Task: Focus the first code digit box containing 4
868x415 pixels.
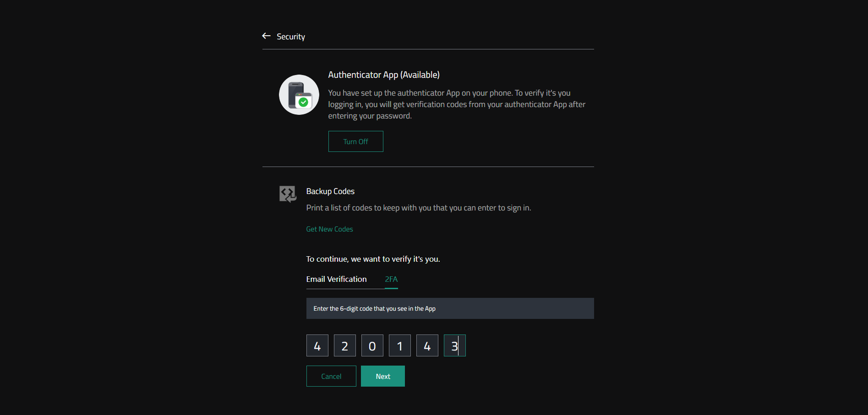Action: (x=317, y=345)
